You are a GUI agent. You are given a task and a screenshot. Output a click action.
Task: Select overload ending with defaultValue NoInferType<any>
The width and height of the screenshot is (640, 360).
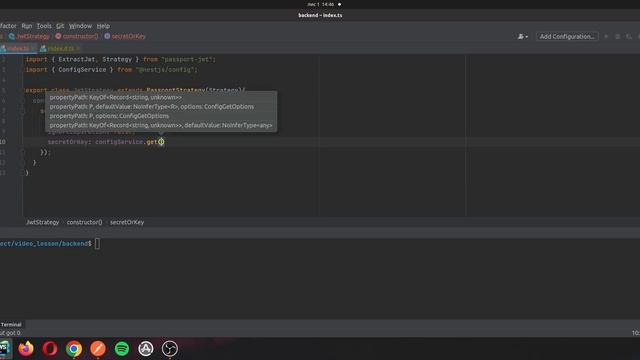tap(161, 125)
